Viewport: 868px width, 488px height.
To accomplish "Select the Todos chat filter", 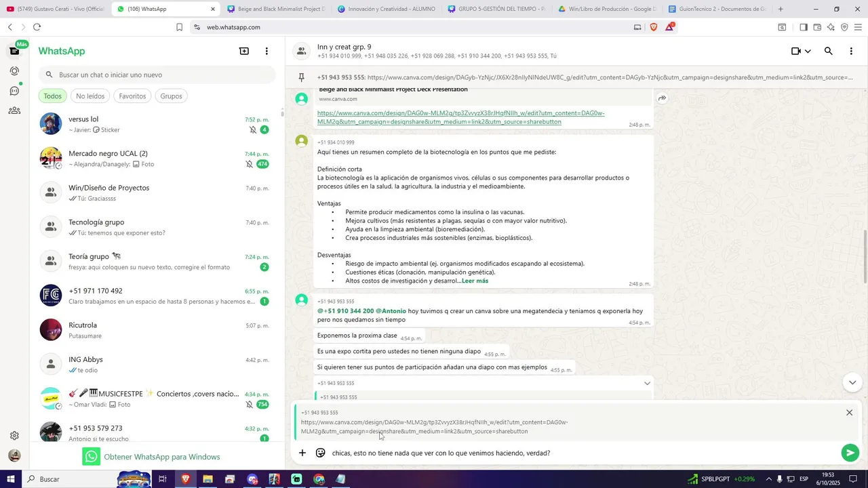I will point(53,96).
